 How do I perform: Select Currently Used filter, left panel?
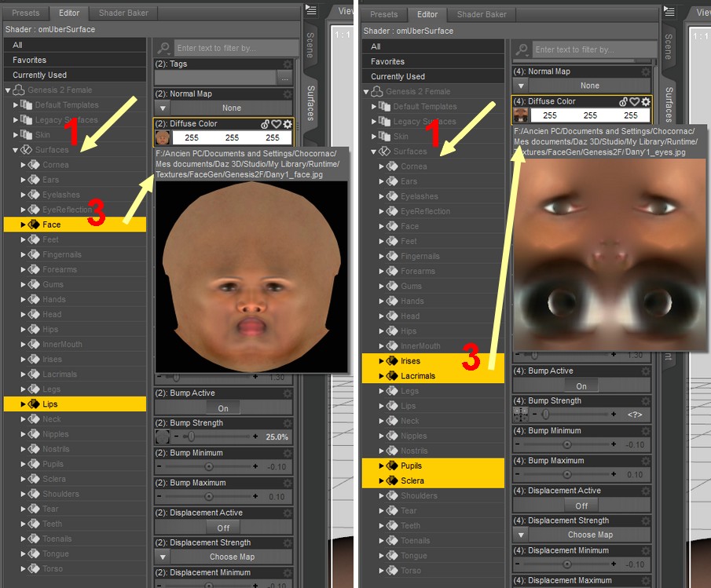click(75, 75)
